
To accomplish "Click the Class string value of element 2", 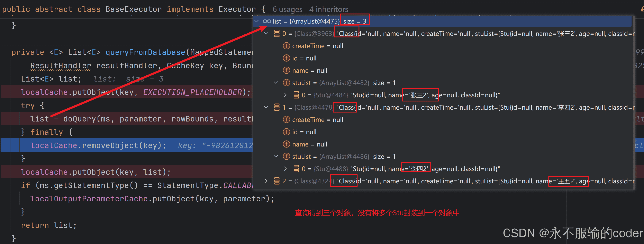I will (485, 181).
